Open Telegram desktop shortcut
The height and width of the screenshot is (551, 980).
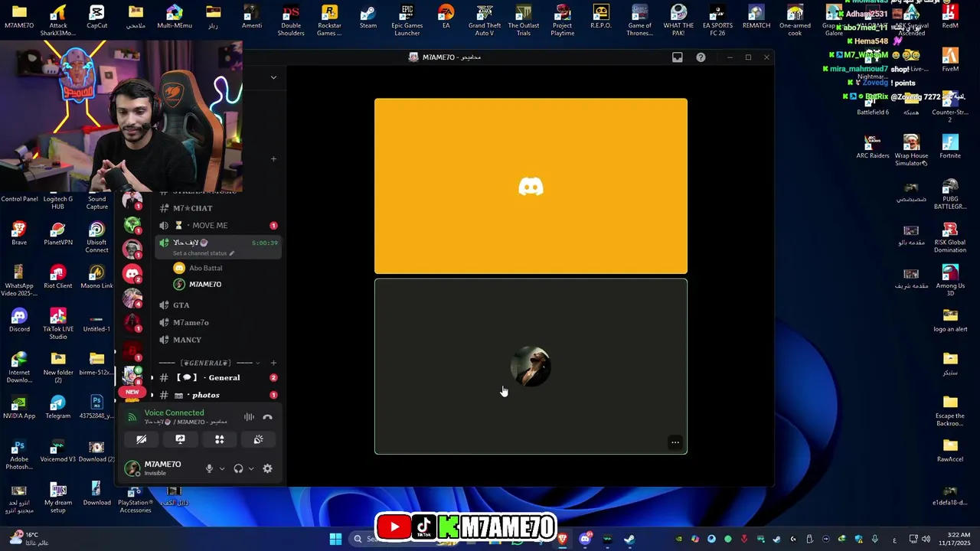[57, 408]
